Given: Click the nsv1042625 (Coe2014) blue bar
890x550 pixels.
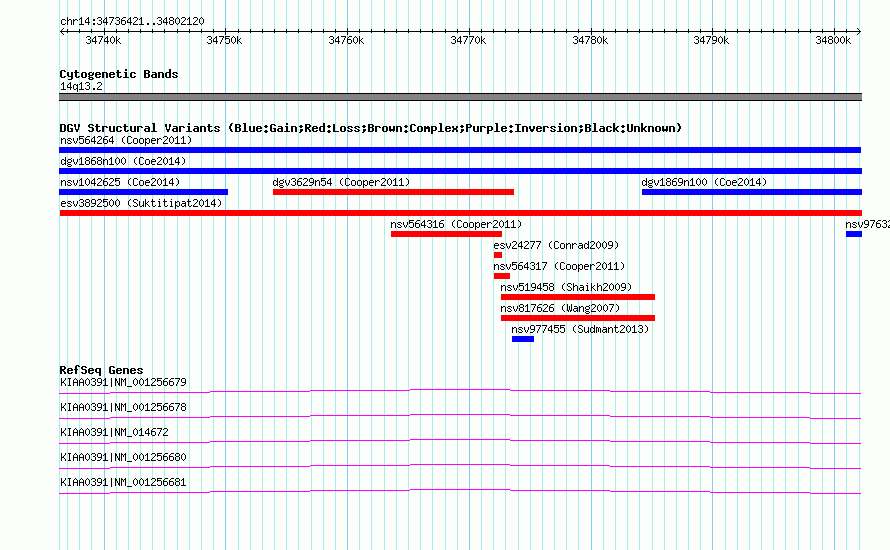Looking at the screenshot, I should (x=144, y=192).
